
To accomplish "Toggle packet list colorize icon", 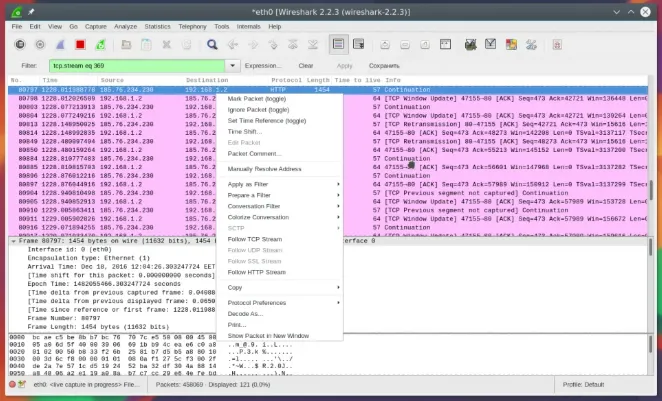I will click(x=339, y=44).
